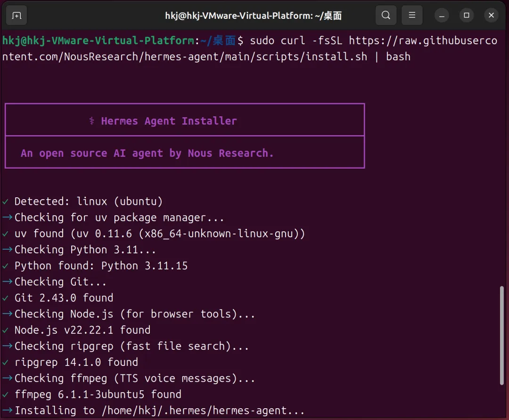This screenshot has height=420, width=509.
Task: Open the terminal search
Action: pyautogui.click(x=386, y=15)
